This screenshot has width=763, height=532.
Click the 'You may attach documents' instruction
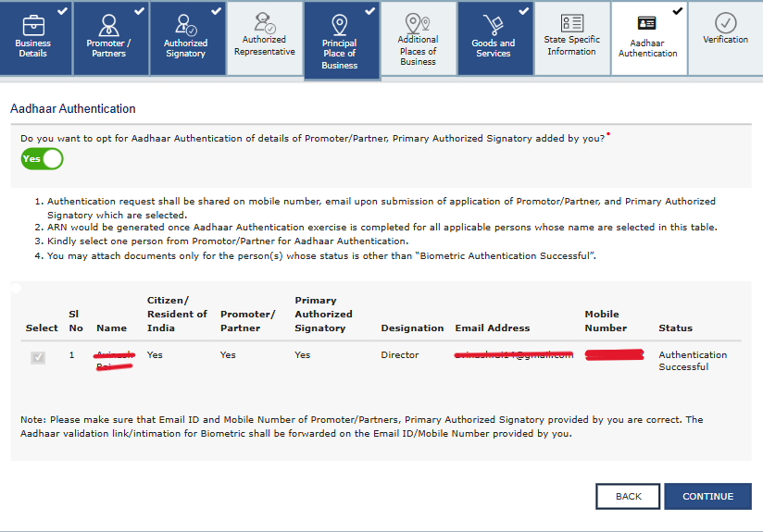coord(321,255)
